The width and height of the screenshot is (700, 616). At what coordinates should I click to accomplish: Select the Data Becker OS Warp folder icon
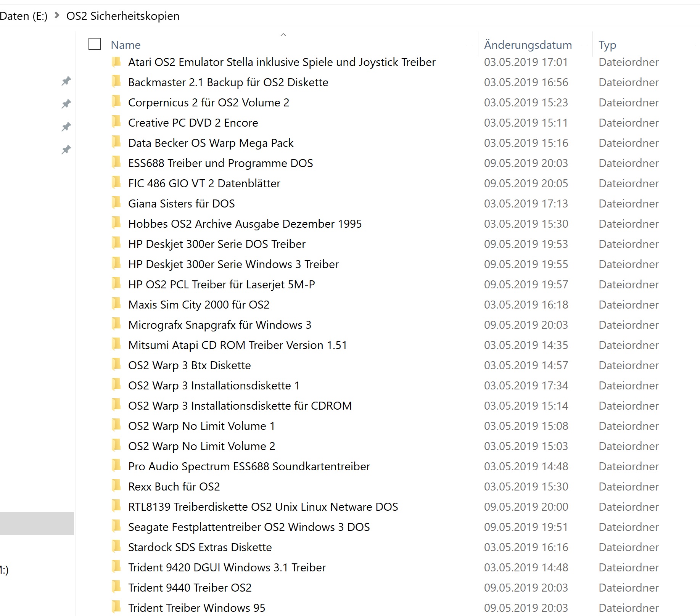pyautogui.click(x=116, y=143)
